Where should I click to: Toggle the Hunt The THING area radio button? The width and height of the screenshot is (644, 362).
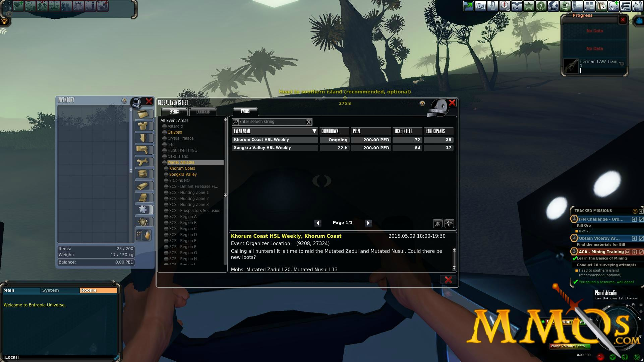tap(165, 150)
